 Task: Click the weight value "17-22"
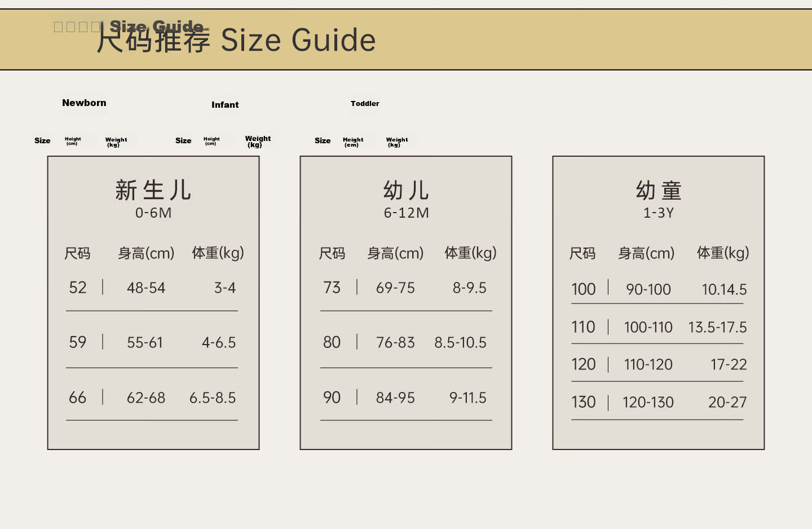729,365
